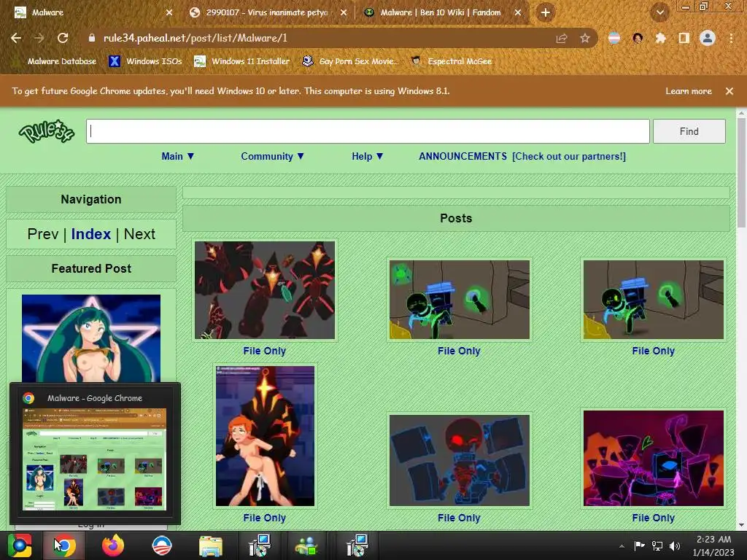Toggle the Chrome side panel icon
Image resolution: width=747 pixels, height=560 pixels.
tap(684, 38)
